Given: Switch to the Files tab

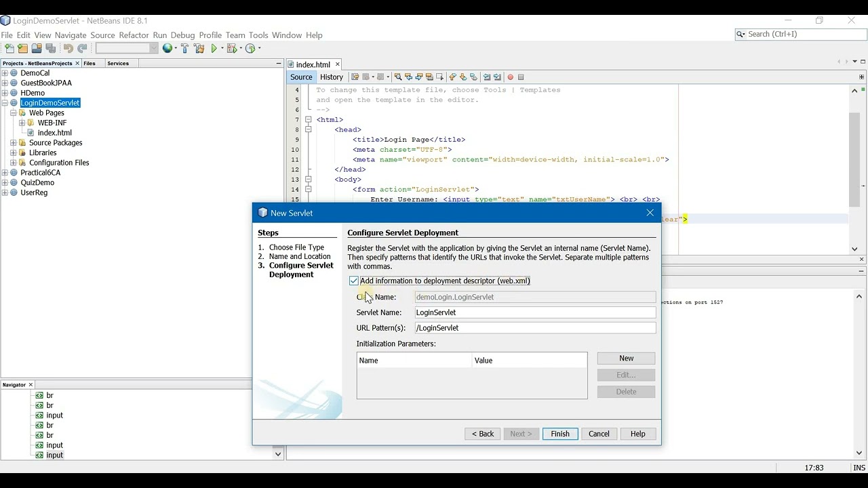Looking at the screenshot, I should [x=90, y=63].
